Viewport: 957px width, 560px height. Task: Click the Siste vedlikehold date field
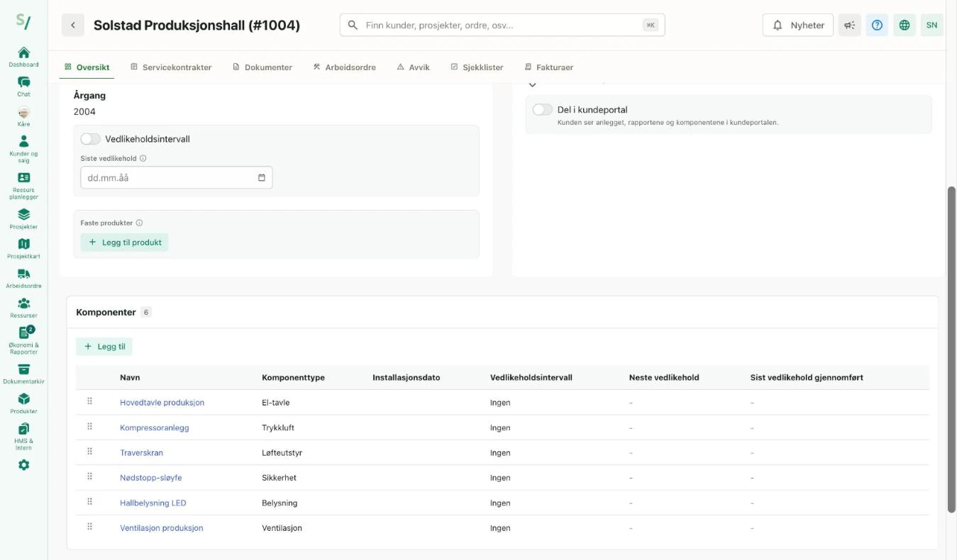(x=176, y=178)
